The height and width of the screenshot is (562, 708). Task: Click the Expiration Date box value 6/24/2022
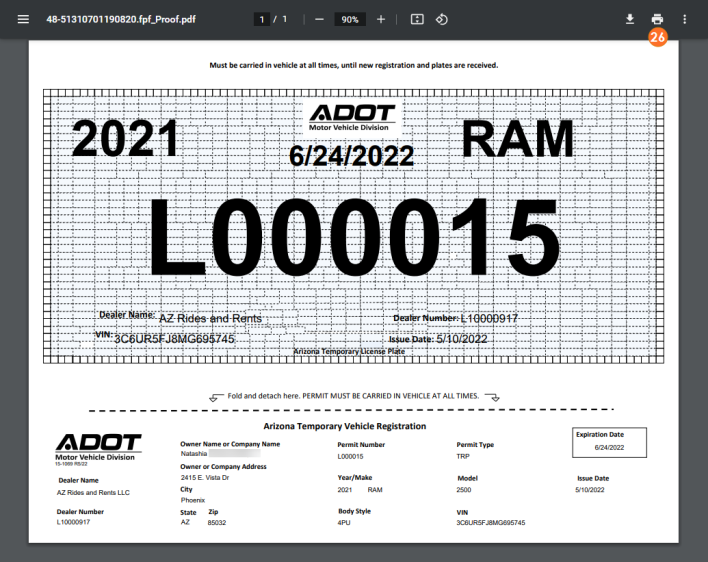(x=609, y=447)
